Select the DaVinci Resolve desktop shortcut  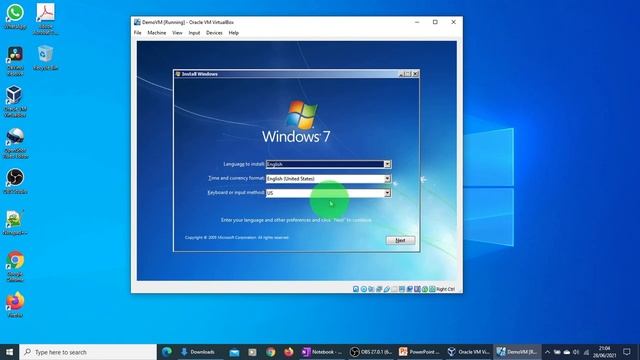(15, 61)
